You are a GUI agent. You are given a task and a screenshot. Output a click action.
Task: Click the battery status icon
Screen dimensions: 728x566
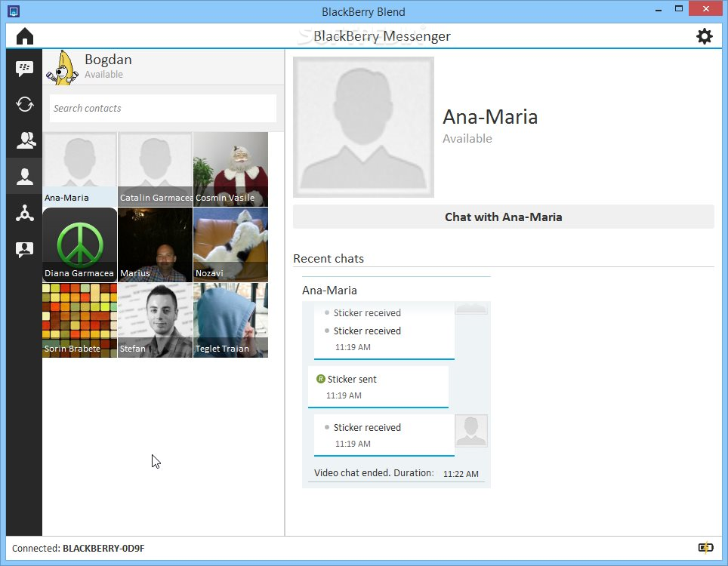(x=705, y=548)
